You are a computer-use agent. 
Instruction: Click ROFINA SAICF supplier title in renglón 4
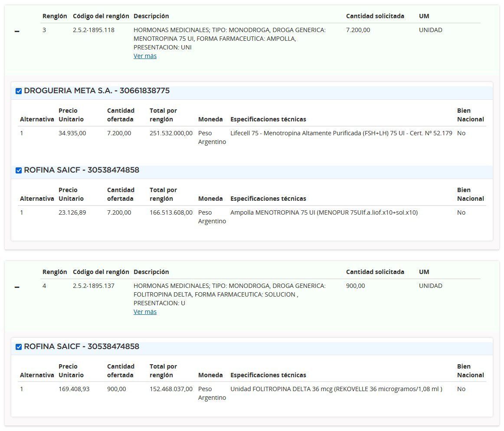82,347
